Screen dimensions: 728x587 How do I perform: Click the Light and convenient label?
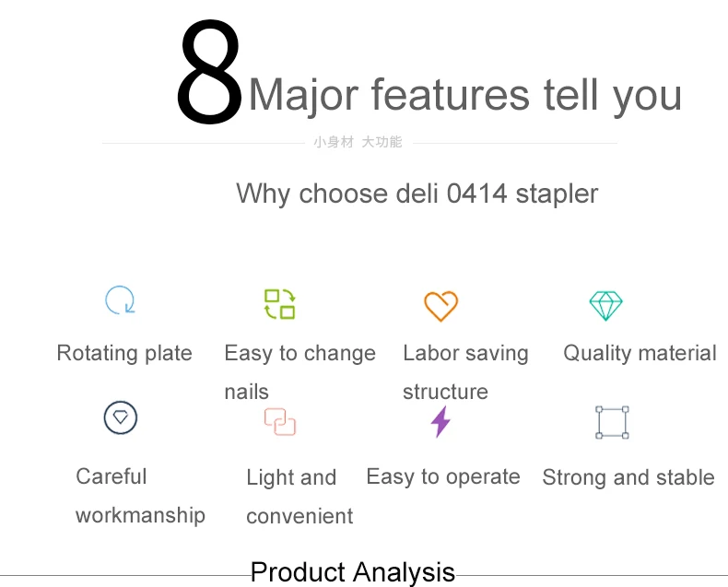pos(299,497)
